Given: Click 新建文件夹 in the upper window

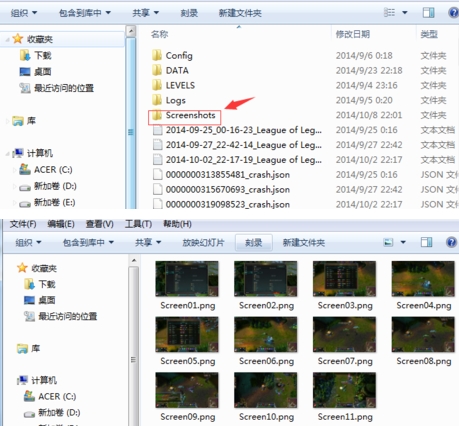Looking at the screenshot, I should tap(240, 13).
